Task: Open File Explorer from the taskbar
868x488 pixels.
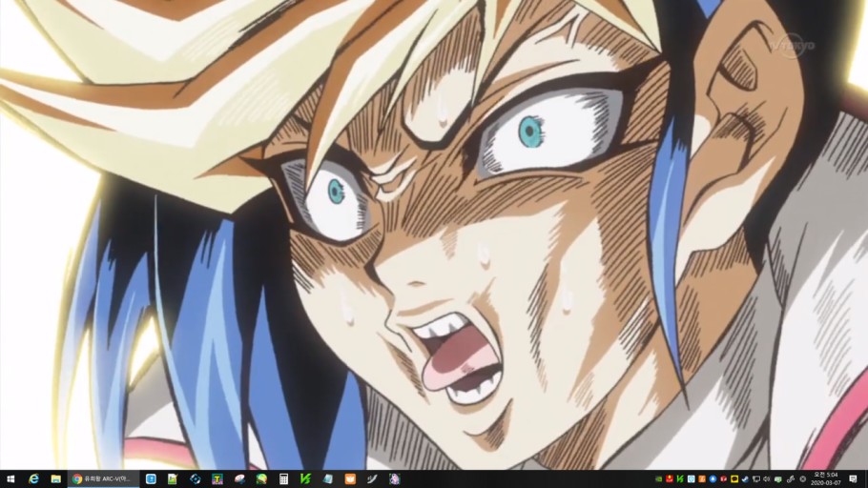Action: (56, 479)
